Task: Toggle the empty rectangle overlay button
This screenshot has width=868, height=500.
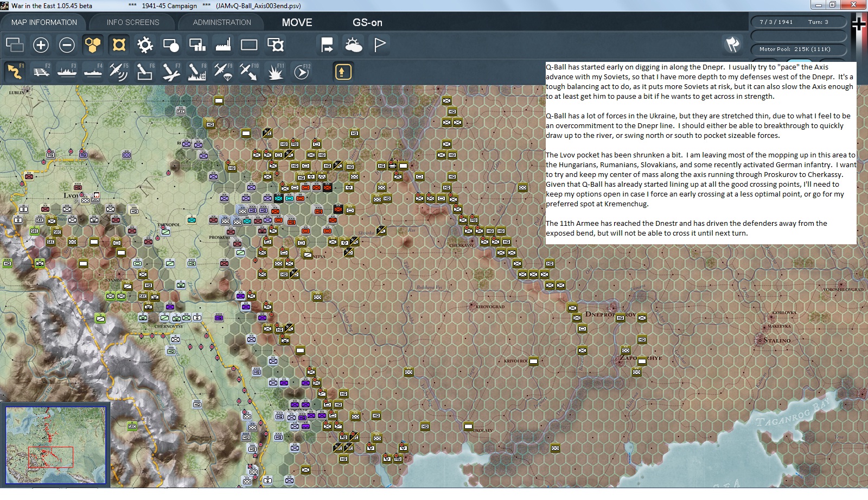Action: tap(249, 45)
